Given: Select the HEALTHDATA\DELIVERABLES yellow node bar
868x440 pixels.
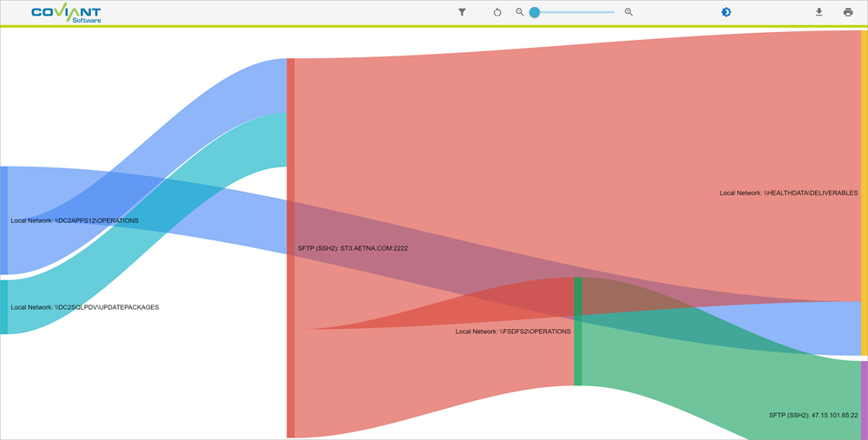Looking at the screenshot, I should (x=864, y=193).
